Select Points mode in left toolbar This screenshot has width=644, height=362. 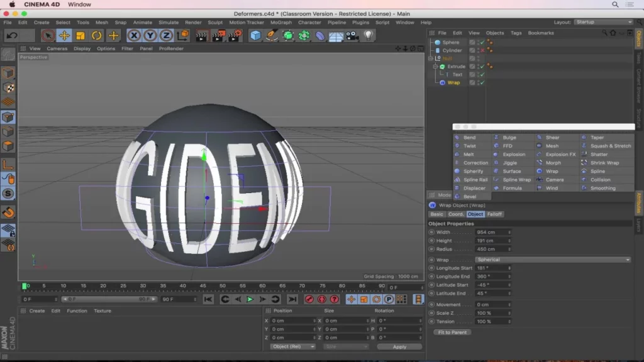pos(8,118)
